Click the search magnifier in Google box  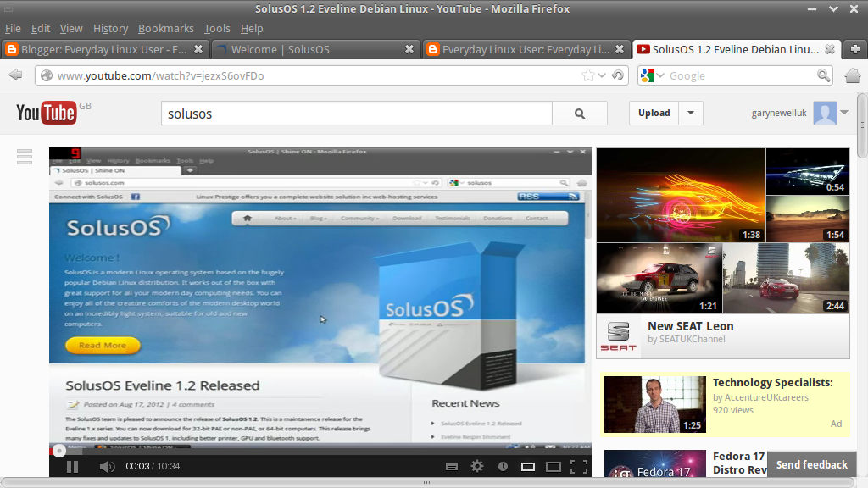823,75
